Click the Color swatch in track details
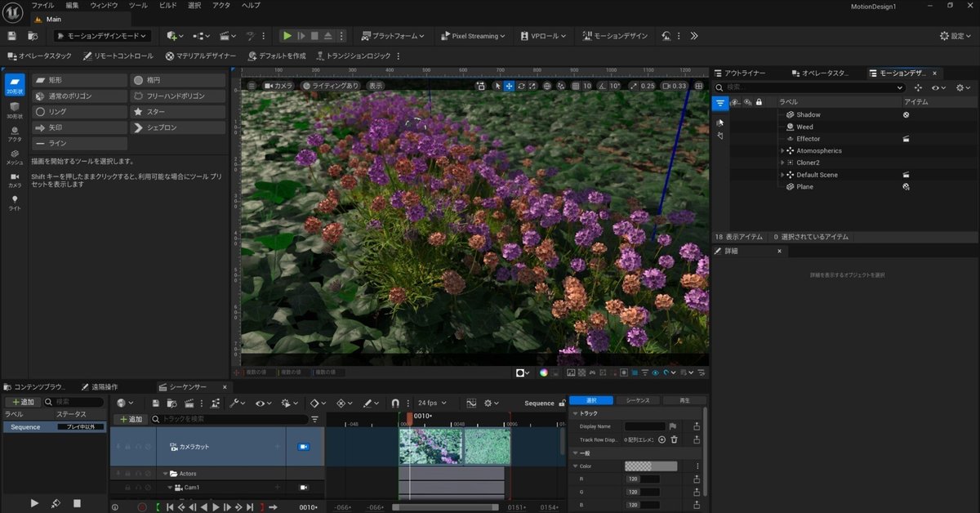Image resolution: width=980 pixels, height=513 pixels. point(651,466)
